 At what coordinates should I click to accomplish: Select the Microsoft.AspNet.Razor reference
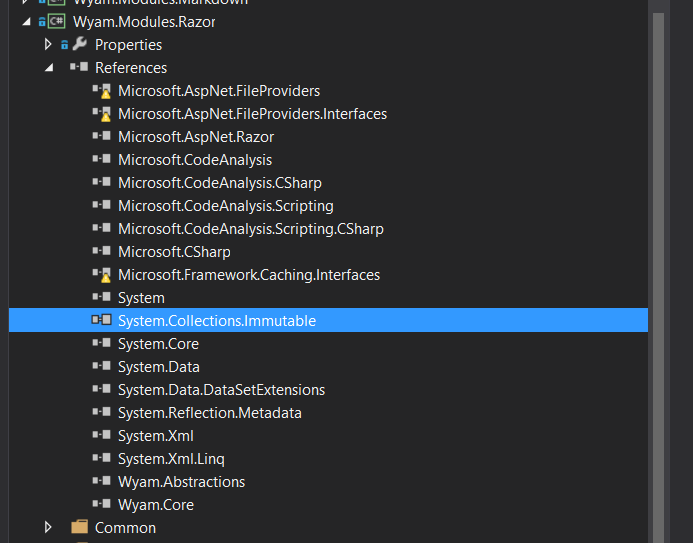(196, 137)
